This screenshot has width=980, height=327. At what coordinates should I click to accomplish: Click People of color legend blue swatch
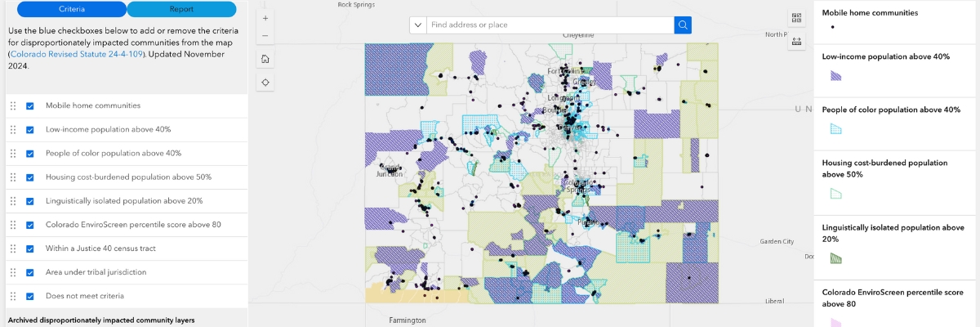tap(835, 128)
